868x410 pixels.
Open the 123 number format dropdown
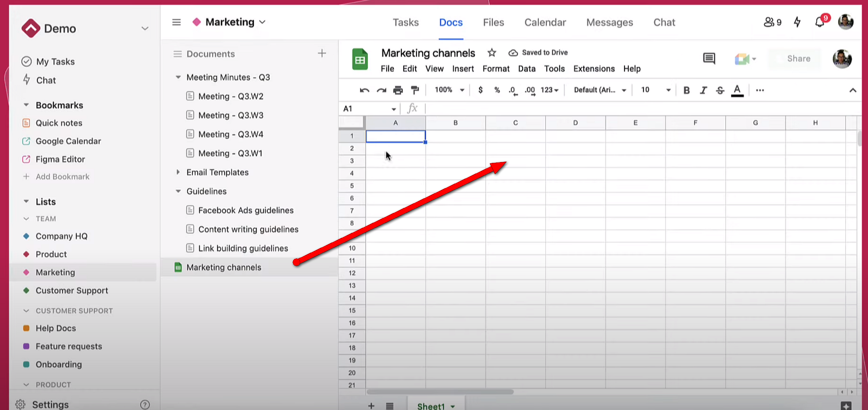tap(549, 90)
